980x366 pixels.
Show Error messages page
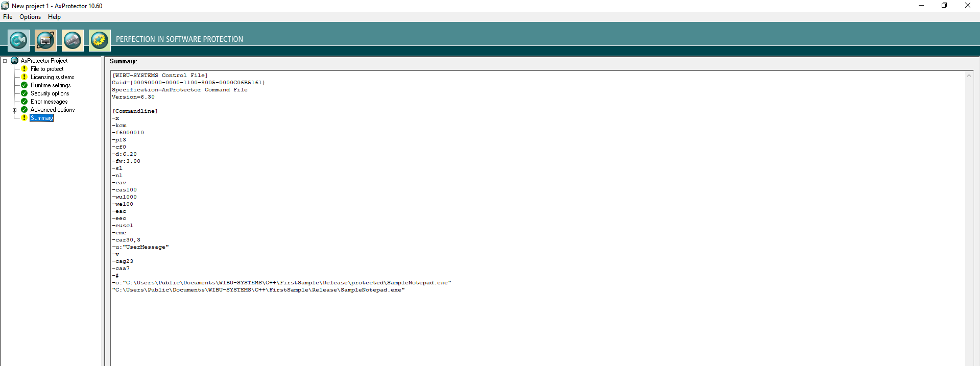[49, 102]
